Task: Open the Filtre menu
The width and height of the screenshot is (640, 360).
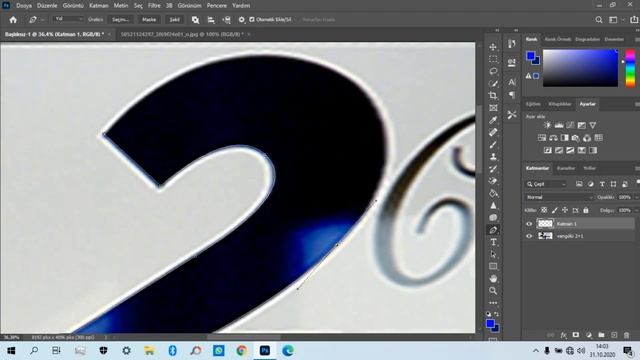Action: click(154, 6)
